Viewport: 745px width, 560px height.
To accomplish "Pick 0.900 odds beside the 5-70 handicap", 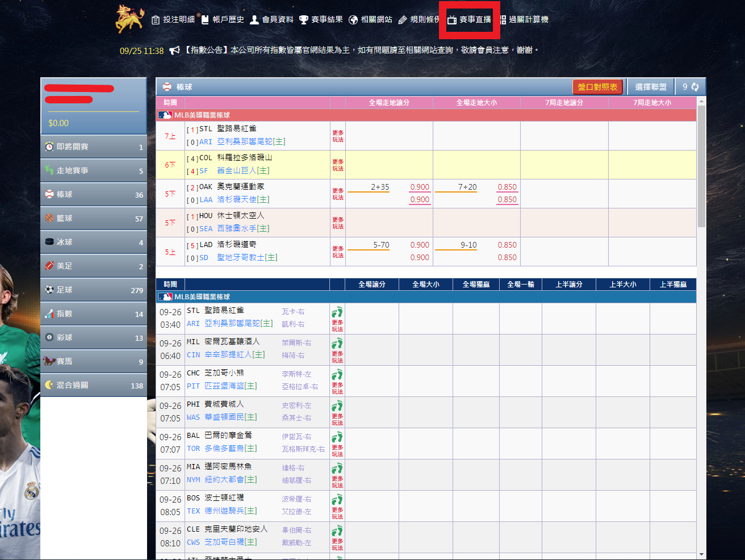I will pos(420,245).
